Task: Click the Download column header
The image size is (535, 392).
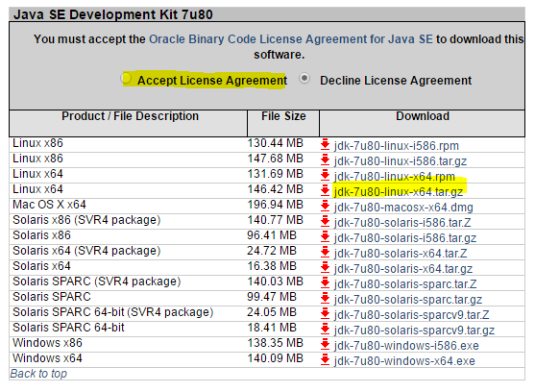Action: [x=422, y=123]
